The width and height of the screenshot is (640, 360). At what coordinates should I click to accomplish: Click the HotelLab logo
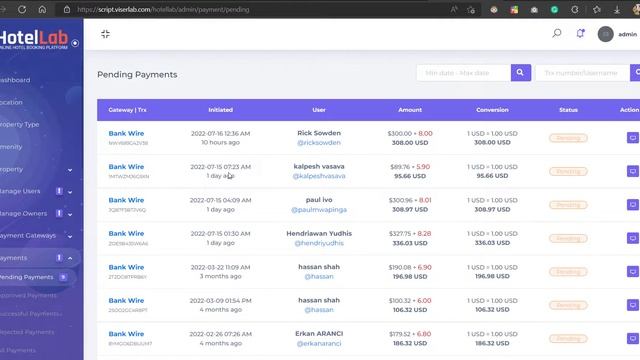click(x=34, y=39)
